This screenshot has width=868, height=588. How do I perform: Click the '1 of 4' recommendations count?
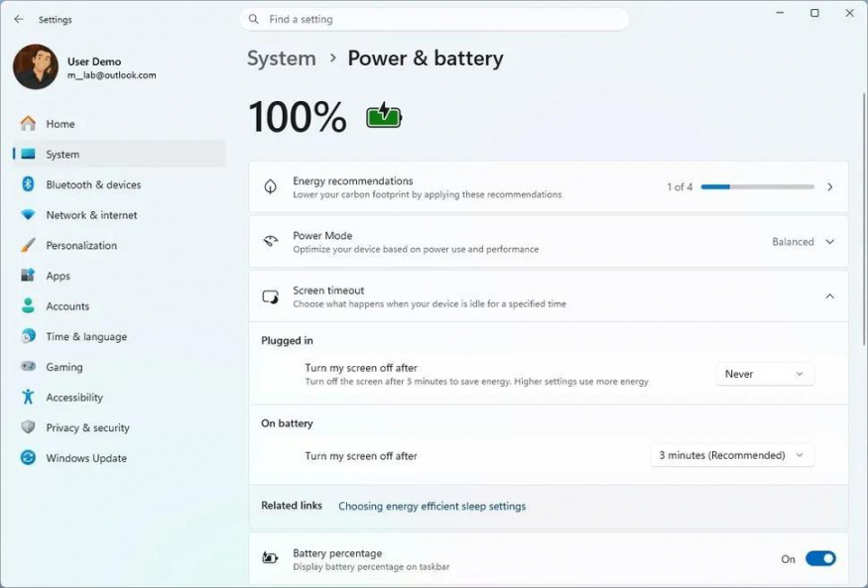point(680,187)
